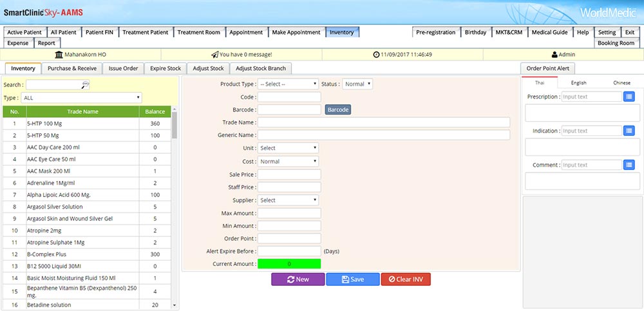
Task: Click the Clear INV button
Action: (405, 279)
